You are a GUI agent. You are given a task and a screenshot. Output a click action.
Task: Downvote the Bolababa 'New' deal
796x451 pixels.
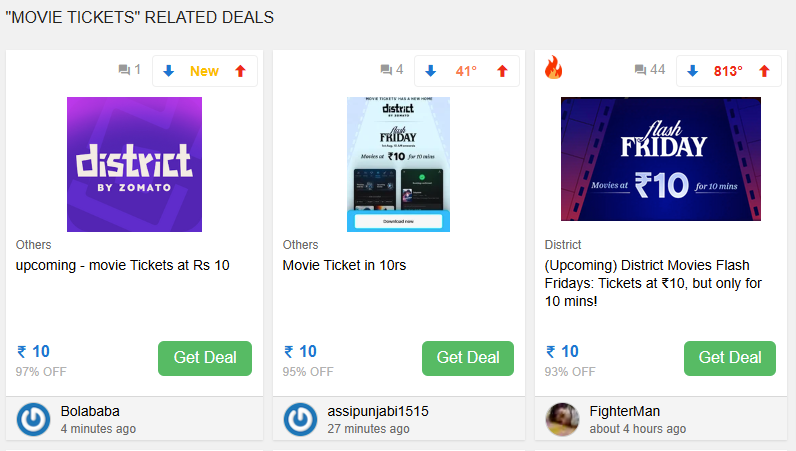[x=169, y=71]
